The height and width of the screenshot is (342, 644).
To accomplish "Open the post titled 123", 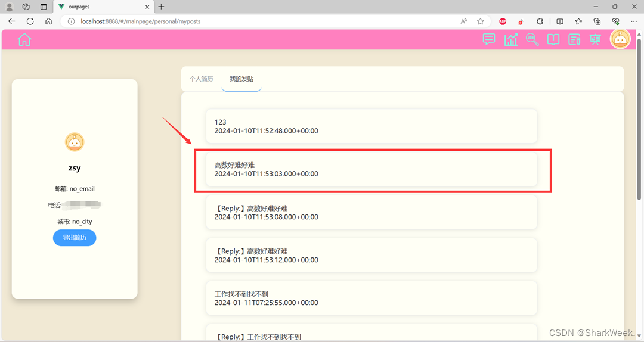I will click(371, 126).
